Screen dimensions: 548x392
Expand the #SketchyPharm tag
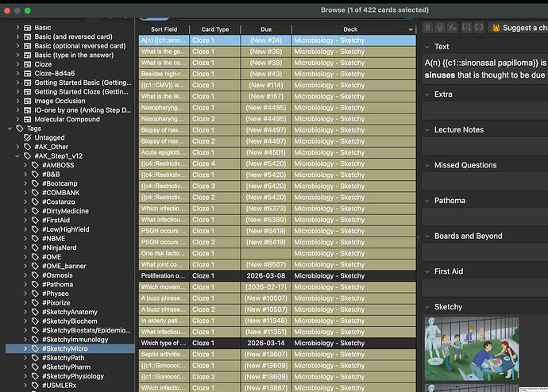coord(25,367)
